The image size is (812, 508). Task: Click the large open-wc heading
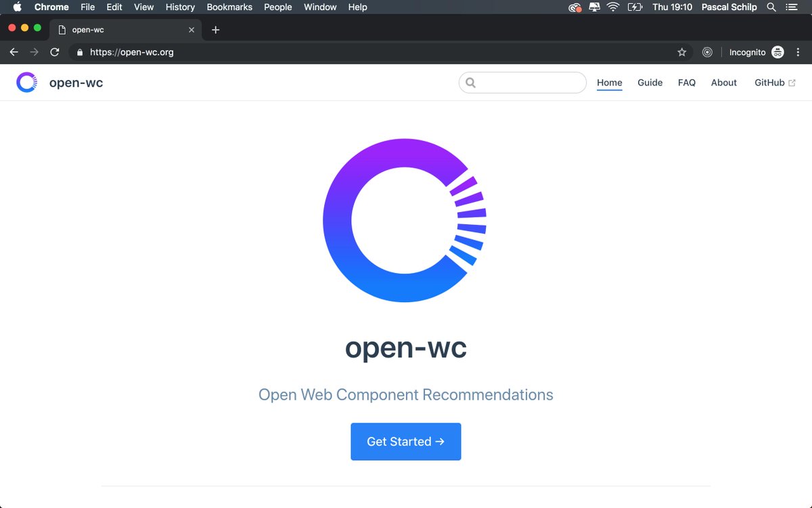click(x=406, y=347)
